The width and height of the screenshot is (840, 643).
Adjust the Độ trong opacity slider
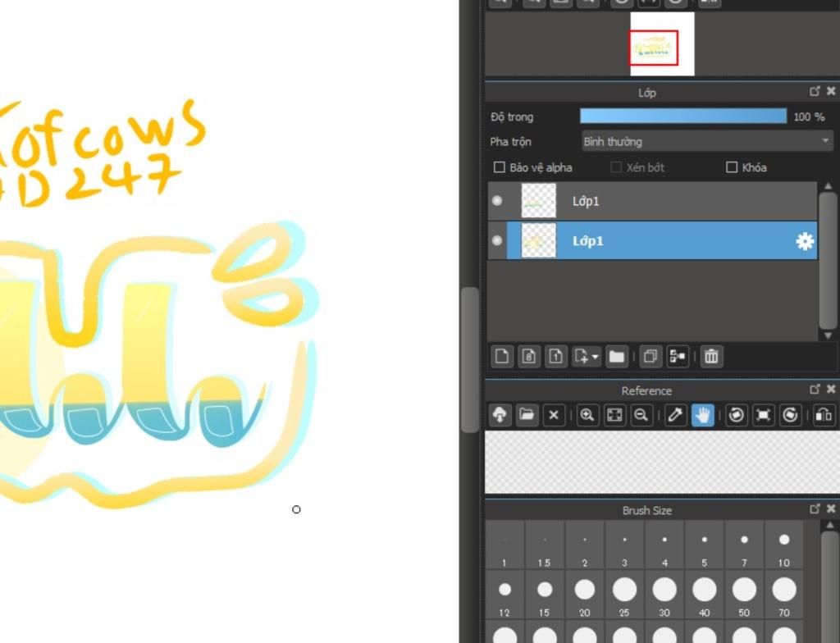coord(683,116)
